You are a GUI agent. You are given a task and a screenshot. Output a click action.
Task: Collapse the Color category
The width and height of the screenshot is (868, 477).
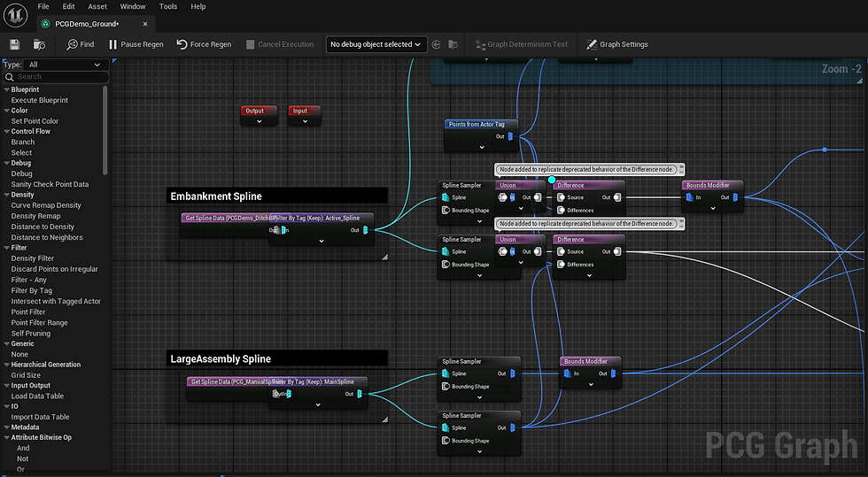[7, 111]
